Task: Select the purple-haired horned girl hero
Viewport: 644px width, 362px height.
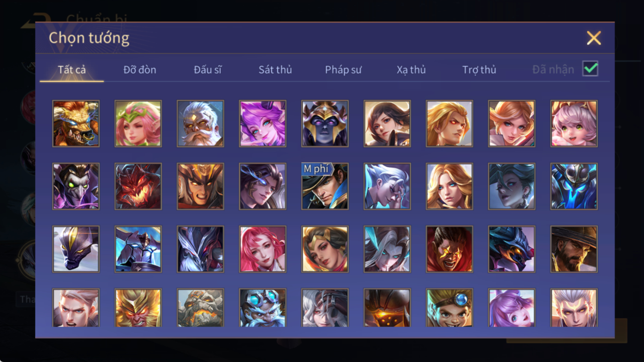Action: point(262,124)
